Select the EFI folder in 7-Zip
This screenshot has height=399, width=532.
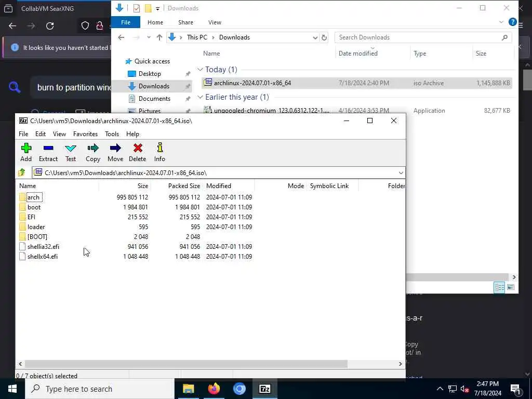31,217
